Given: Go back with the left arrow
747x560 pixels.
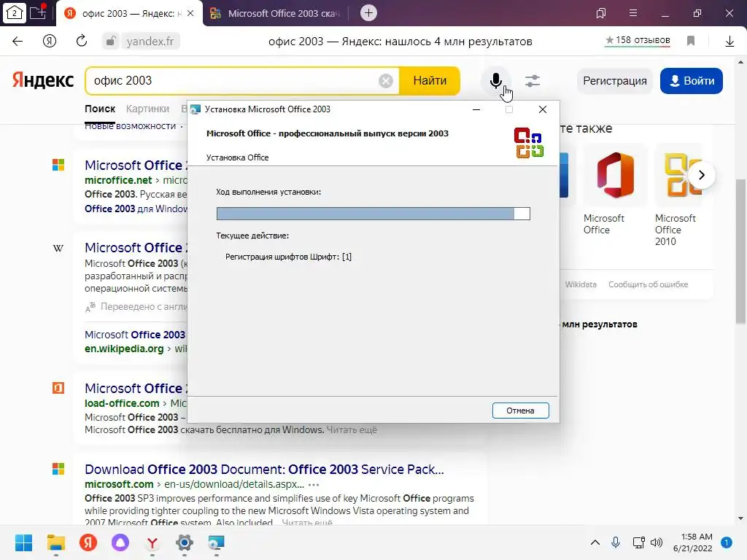Looking at the screenshot, I should pos(18,41).
